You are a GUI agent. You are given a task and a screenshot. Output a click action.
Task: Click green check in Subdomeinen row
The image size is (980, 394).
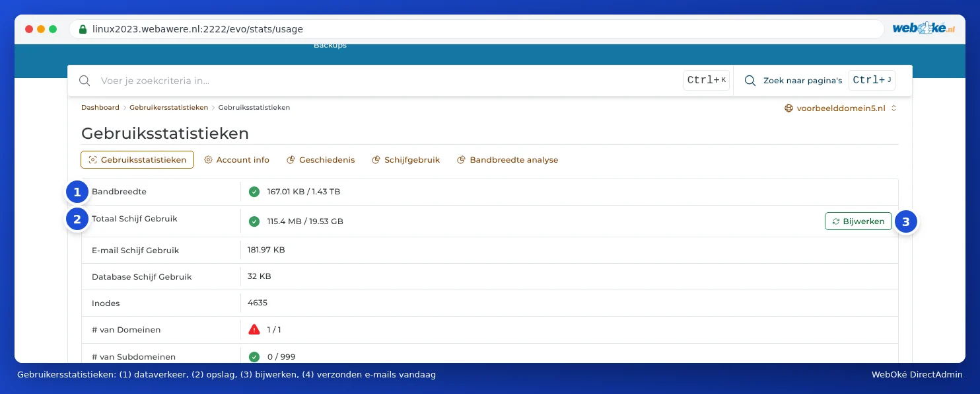[254, 356]
